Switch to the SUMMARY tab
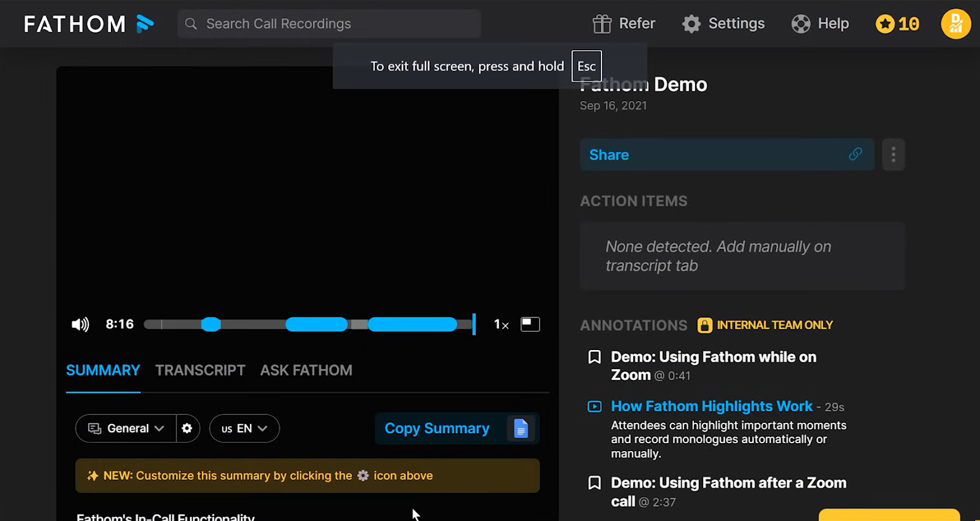Screen dimensions: 980x521 click(103, 370)
